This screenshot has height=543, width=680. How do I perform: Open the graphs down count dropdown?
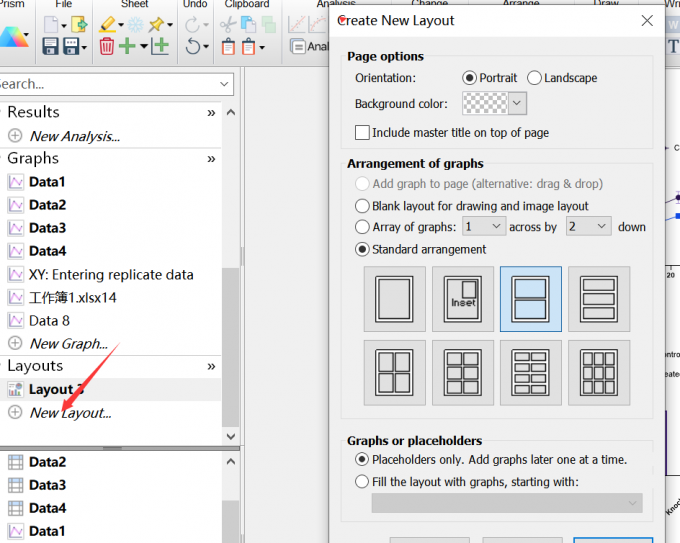click(x=601, y=227)
